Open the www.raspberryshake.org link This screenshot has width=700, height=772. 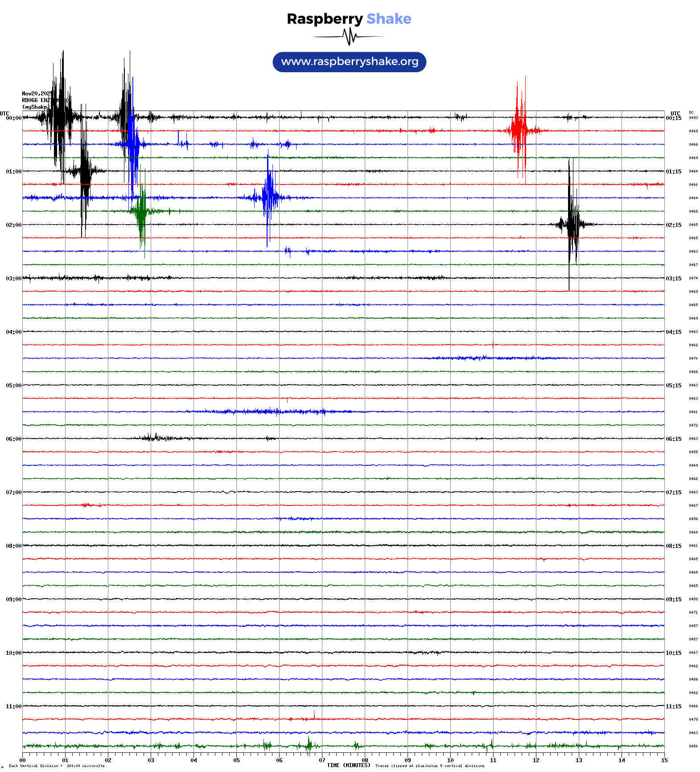point(349,62)
